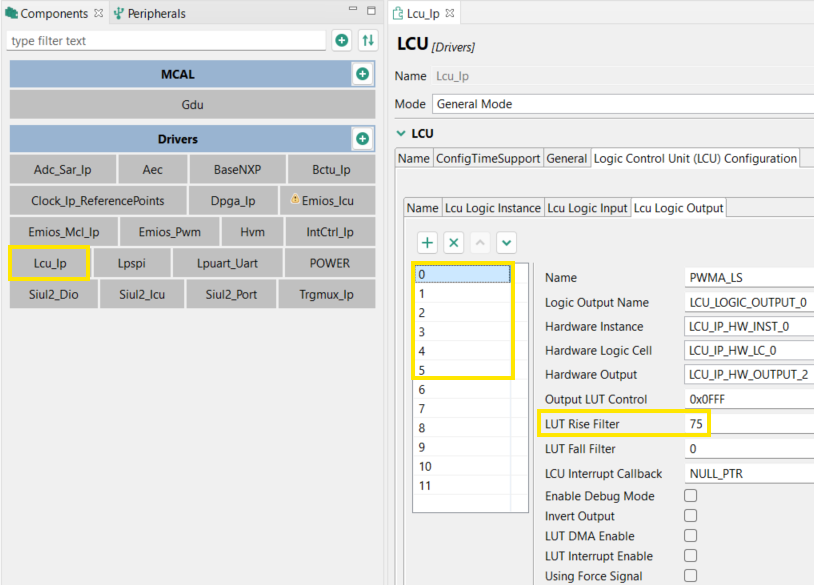814x585 pixels.
Task: Add a new logic output entry
Action: coord(427,242)
